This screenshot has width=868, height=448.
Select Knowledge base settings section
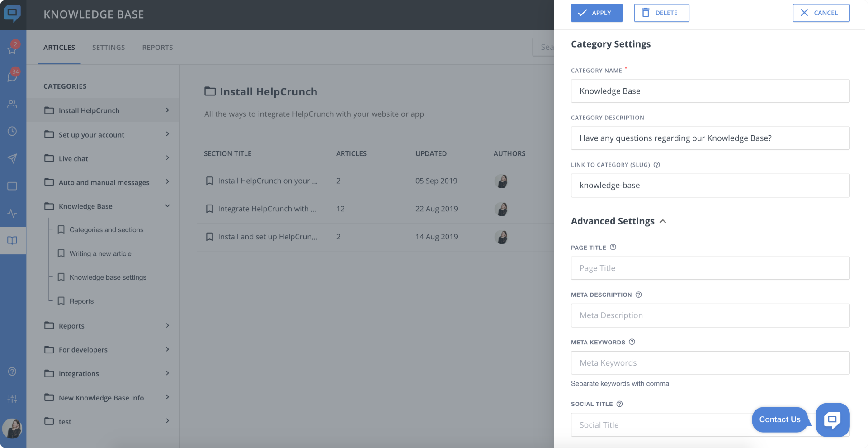[108, 277]
